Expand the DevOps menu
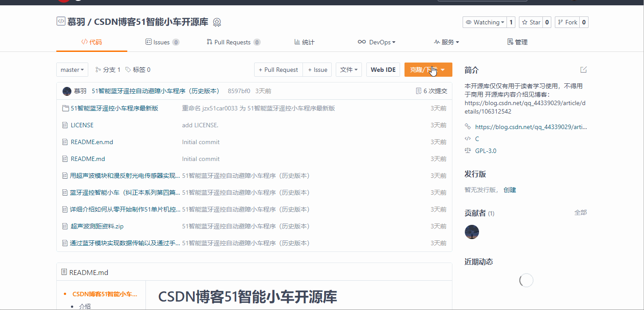Viewport: 644px width, 310px height. (x=376, y=42)
